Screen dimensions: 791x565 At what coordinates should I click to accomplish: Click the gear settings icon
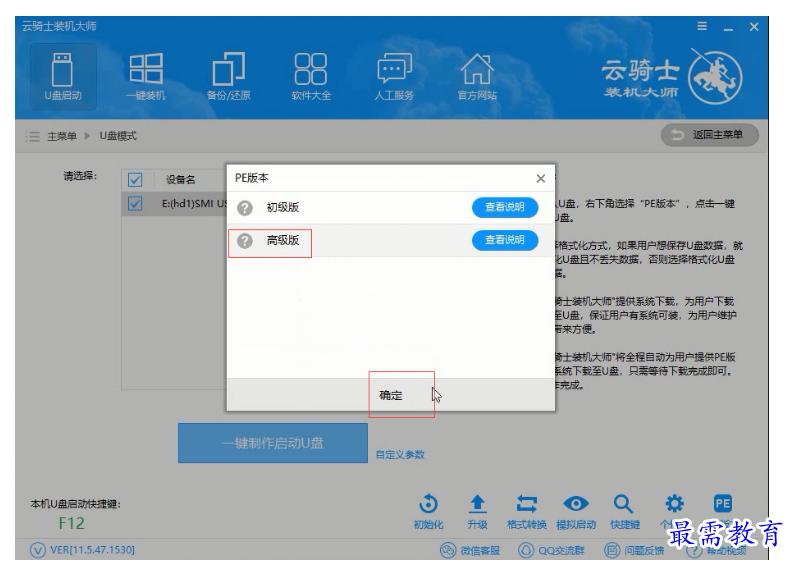674,503
